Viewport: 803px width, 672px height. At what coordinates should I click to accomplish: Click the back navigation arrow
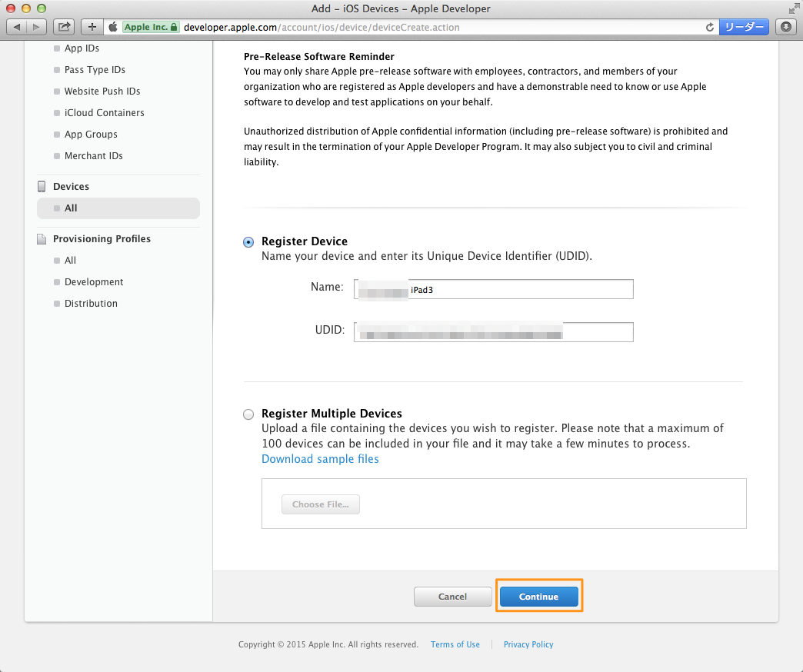point(17,26)
